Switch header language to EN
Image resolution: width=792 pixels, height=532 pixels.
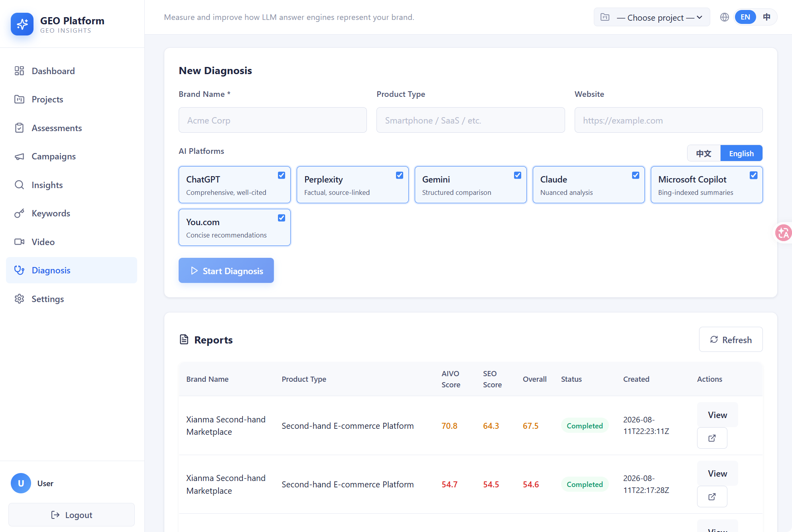pos(745,17)
